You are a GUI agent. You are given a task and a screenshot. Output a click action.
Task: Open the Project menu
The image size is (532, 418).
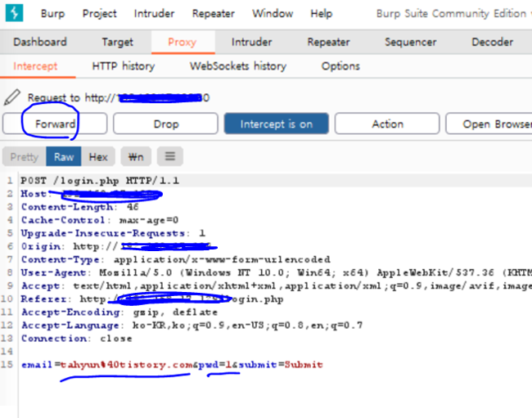(x=99, y=14)
